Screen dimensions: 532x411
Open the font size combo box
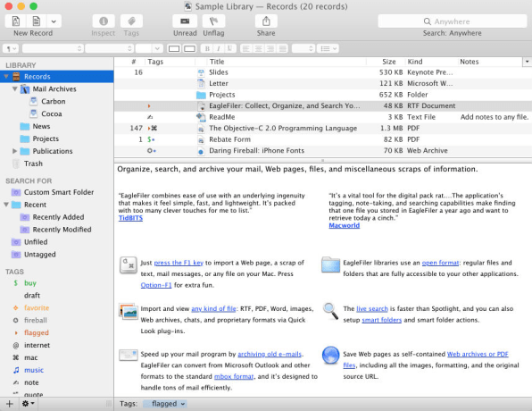(x=149, y=48)
